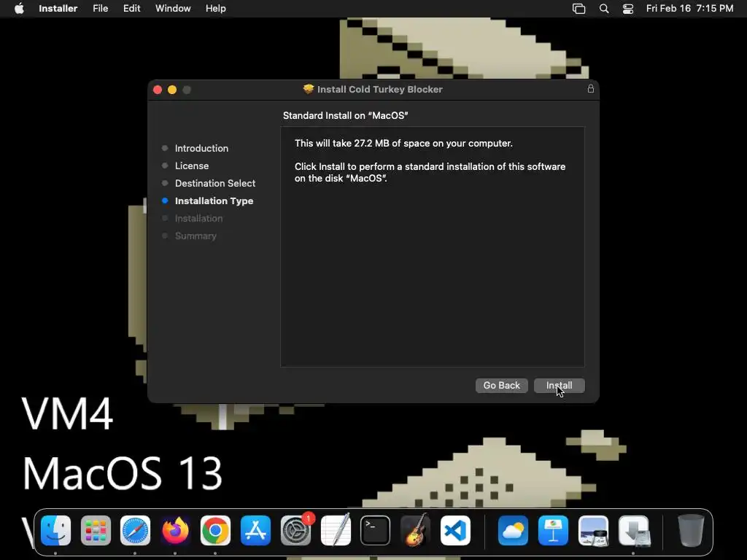Screen dimensions: 747x560
Task: Open Spotlight search in menu bar
Action: coord(604,9)
